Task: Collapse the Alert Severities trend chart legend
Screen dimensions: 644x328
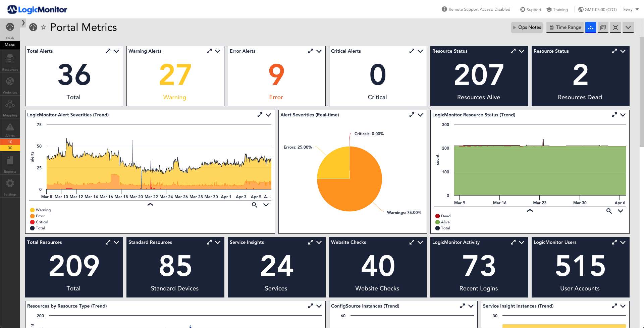Action: tap(150, 204)
